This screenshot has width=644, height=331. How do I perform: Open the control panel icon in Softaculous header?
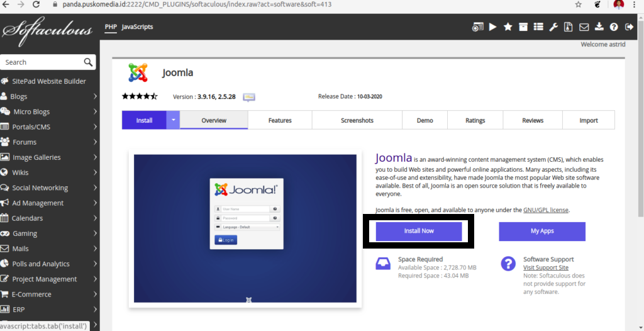point(478,27)
